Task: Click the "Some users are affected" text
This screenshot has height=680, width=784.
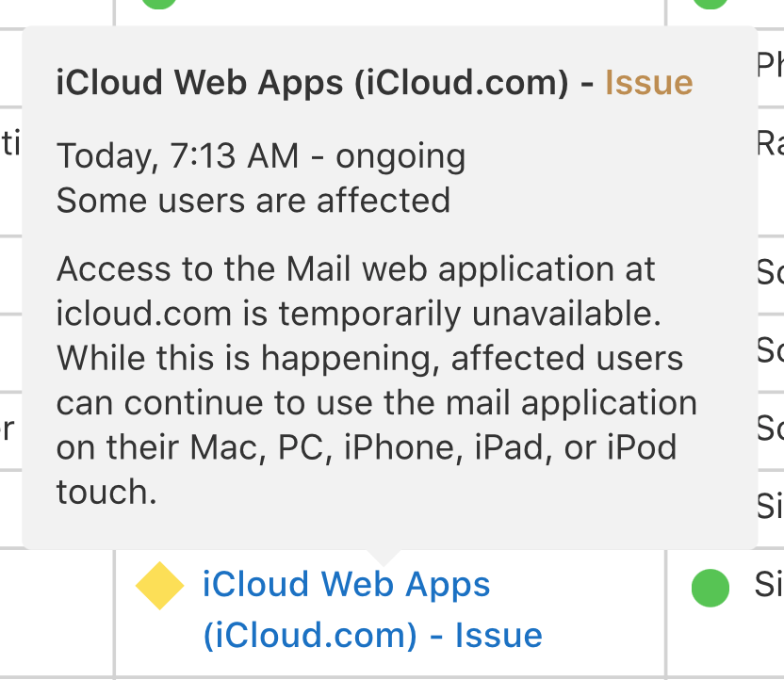Action: [x=253, y=200]
